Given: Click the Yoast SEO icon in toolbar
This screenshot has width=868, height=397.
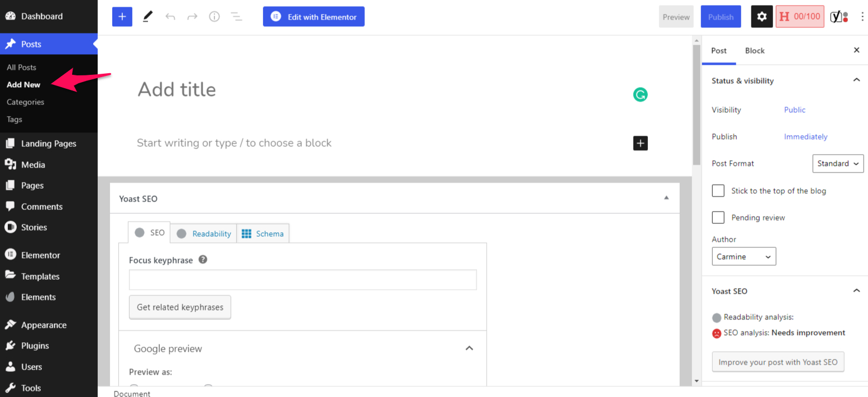Looking at the screenshot, I should point(838,17).
